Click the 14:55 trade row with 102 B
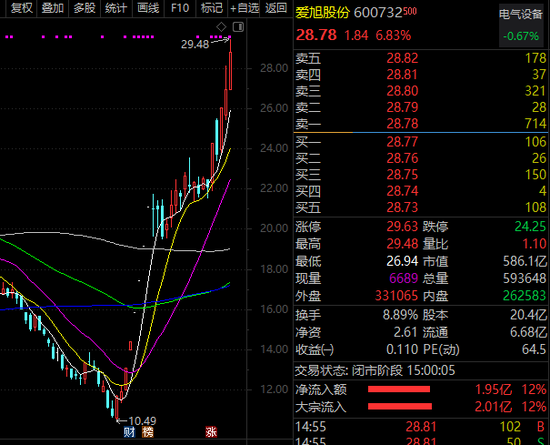The width and height of the screenshot is (550, 445). click(x=421, y=427)
